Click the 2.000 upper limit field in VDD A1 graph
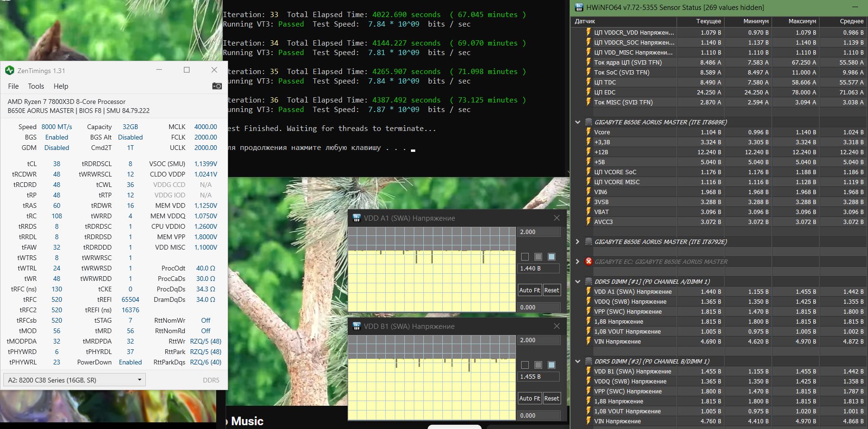The height and width of the screenshot is (429, 868). pyautogui.click(x=539, y=232)
